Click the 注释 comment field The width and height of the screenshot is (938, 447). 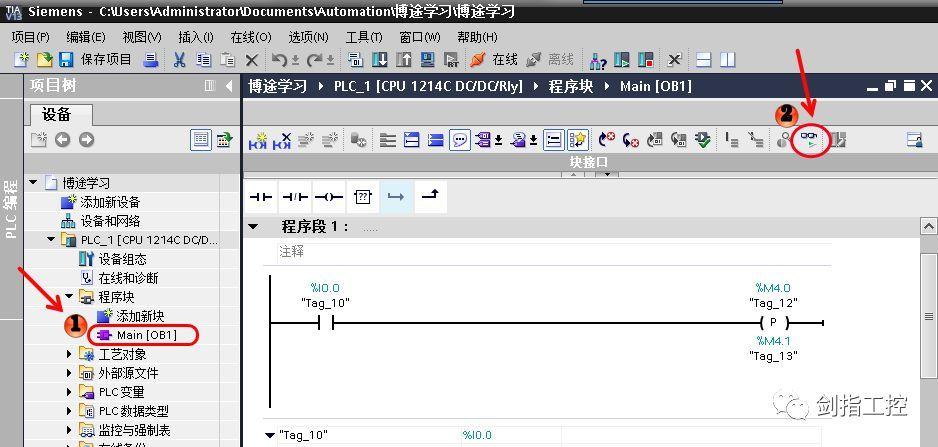pos(554,252)
